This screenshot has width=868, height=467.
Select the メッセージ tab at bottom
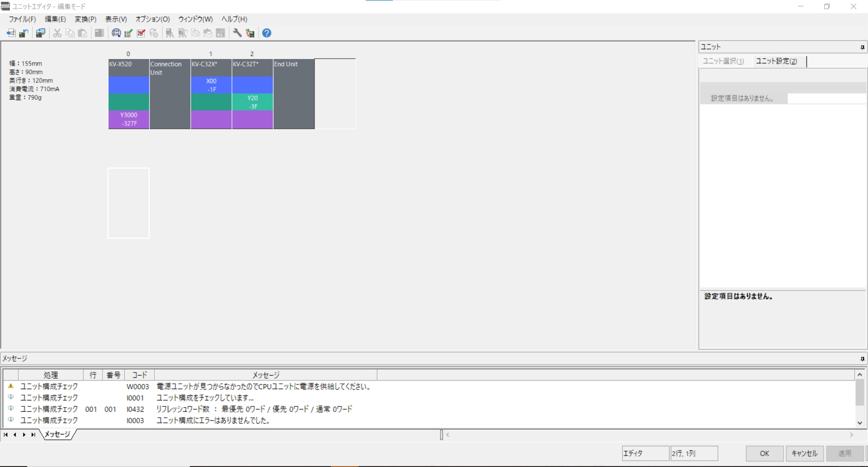tap(57, 434)
